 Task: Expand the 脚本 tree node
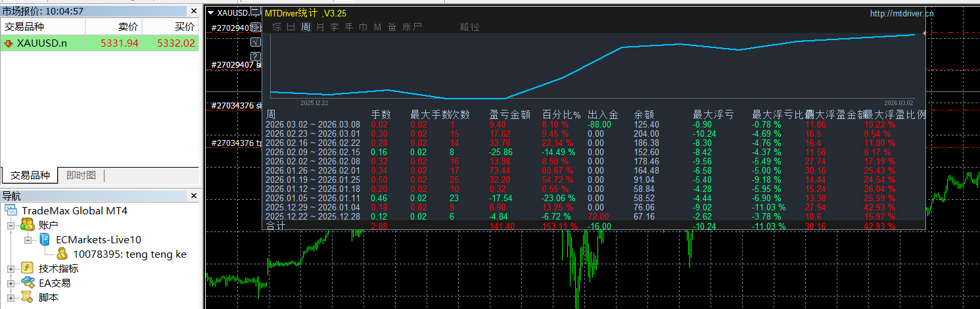(x=11, y=297)
